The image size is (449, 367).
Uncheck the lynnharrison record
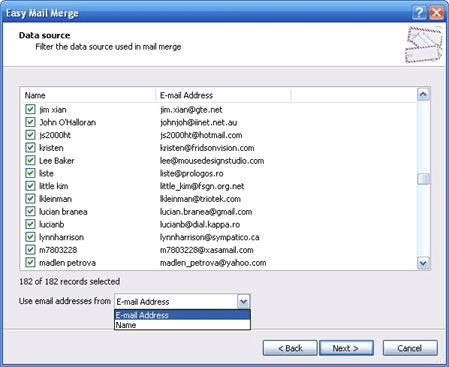(x=30, y=237)
